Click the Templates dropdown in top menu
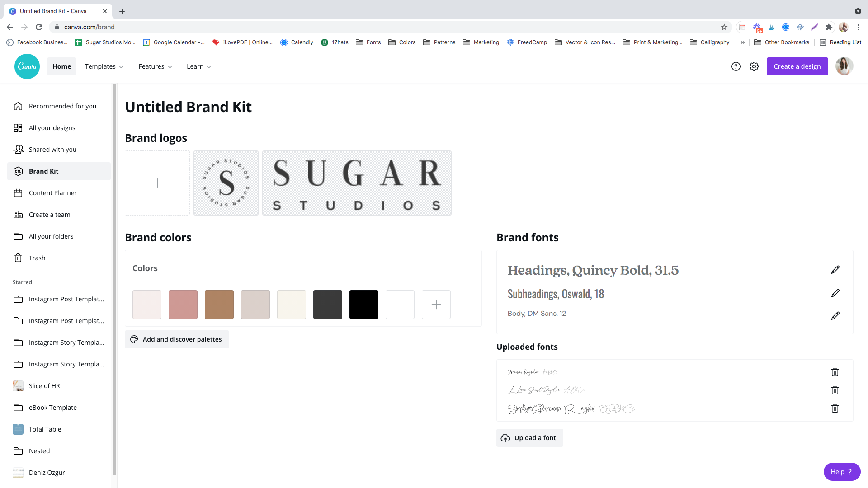 [x=104, y=66]
